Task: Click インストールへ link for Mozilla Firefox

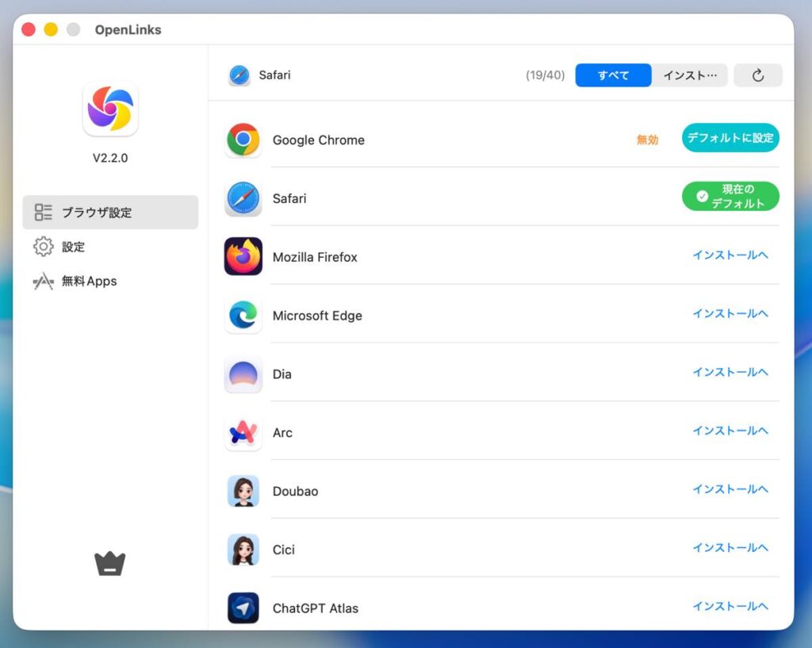Action: 730,255
